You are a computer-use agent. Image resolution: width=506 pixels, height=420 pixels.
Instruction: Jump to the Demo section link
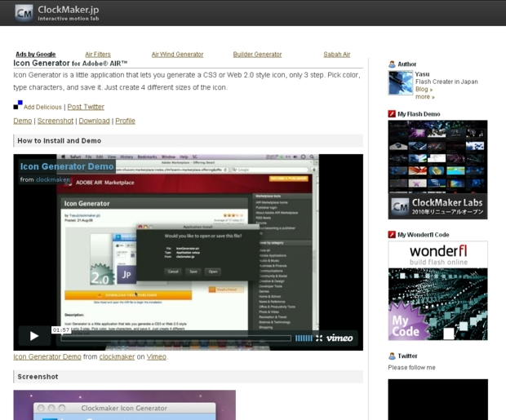pyautogui.click(x=23, y=121)
